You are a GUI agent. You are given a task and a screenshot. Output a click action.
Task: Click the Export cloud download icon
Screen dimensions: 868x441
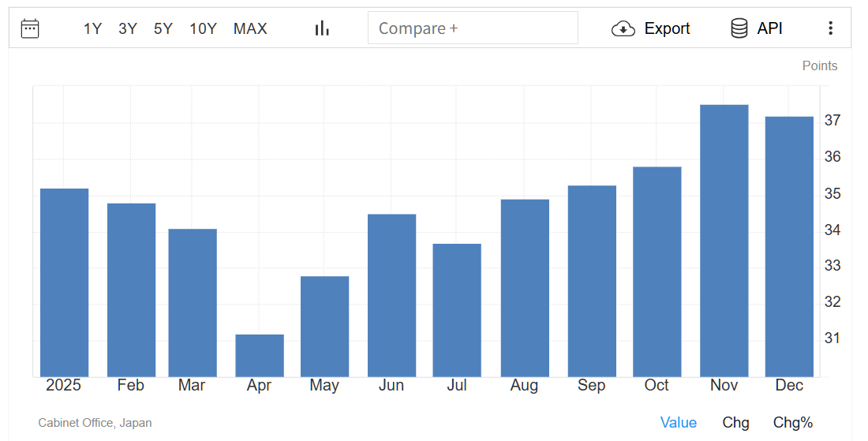[623, 28]
